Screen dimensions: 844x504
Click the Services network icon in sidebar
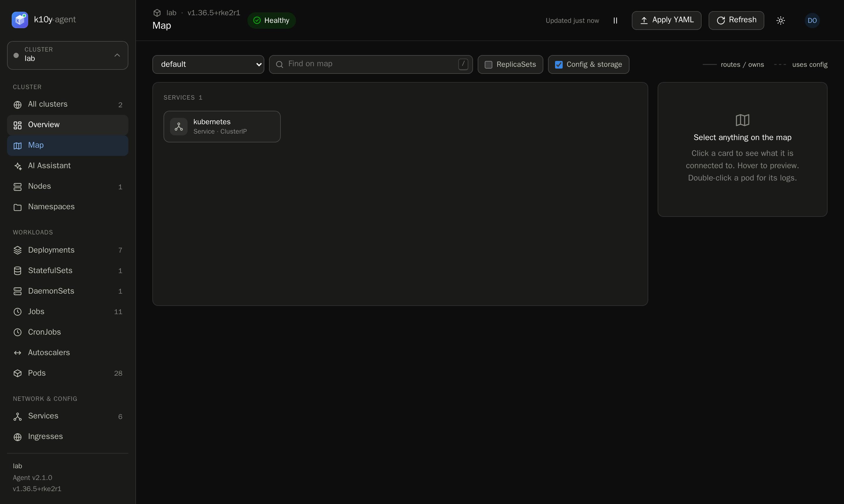click(18, 416)
